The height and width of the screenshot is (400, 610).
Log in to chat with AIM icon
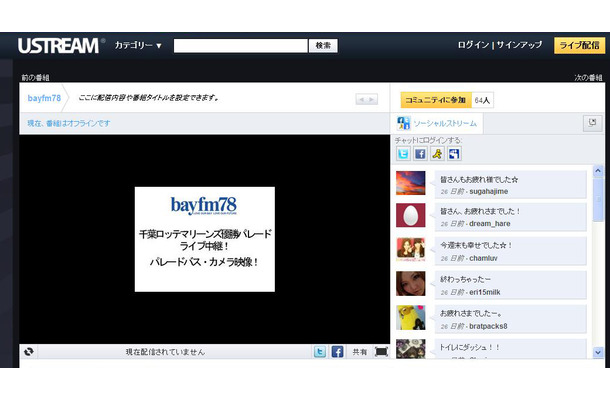click(x=437, y=154)
